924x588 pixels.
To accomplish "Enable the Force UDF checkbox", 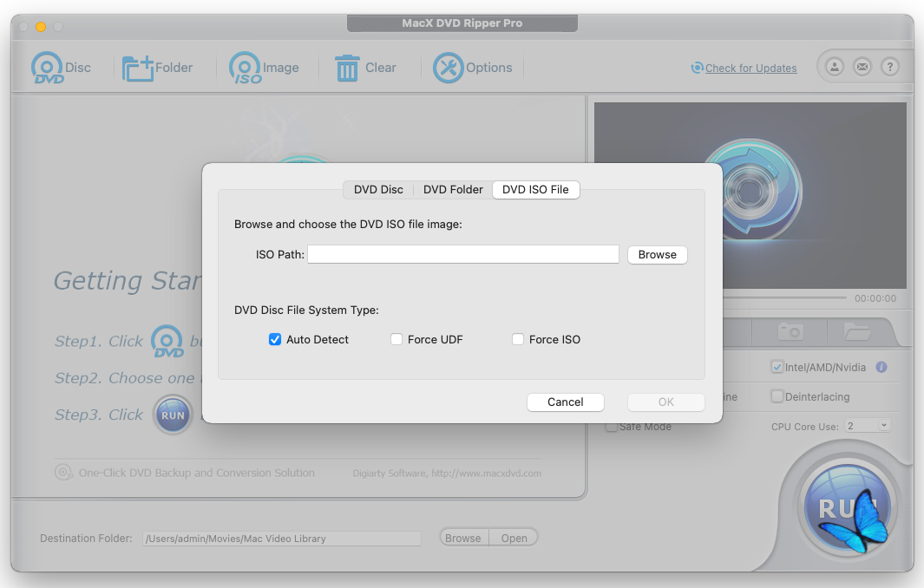I will pos(396,339).
